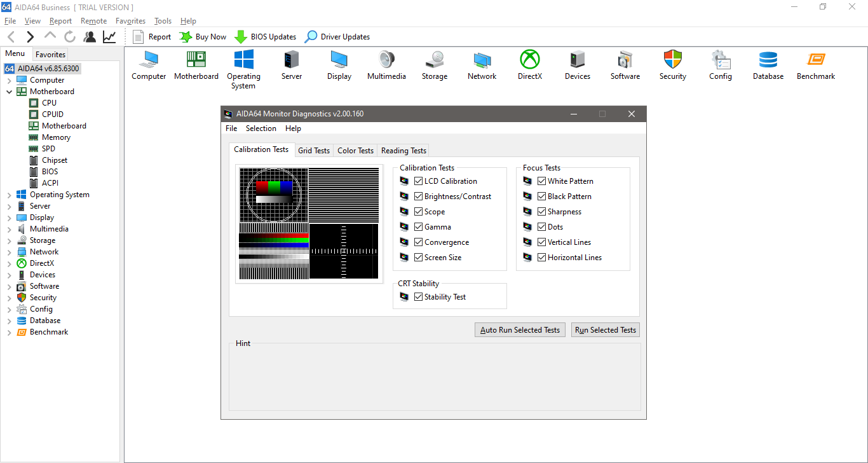The height and width of the screenshot is (463, 868).
Task: Collapse the Motherboard tree node
Action: click(9, 92)
